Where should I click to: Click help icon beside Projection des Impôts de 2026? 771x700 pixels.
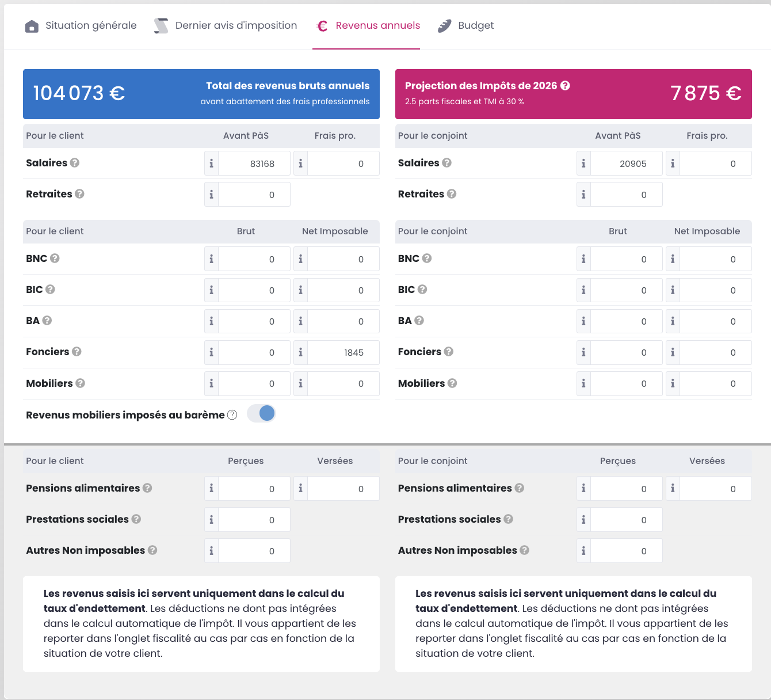click(x=565, y=86)
